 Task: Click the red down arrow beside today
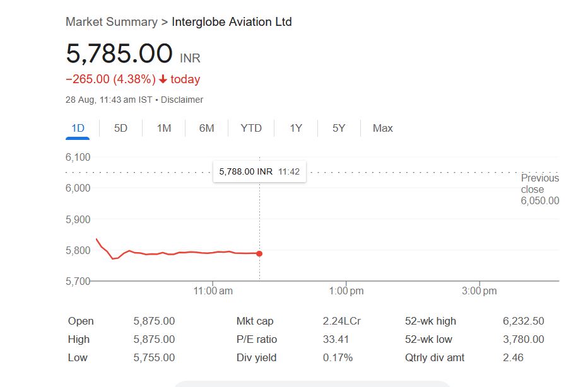163,79
